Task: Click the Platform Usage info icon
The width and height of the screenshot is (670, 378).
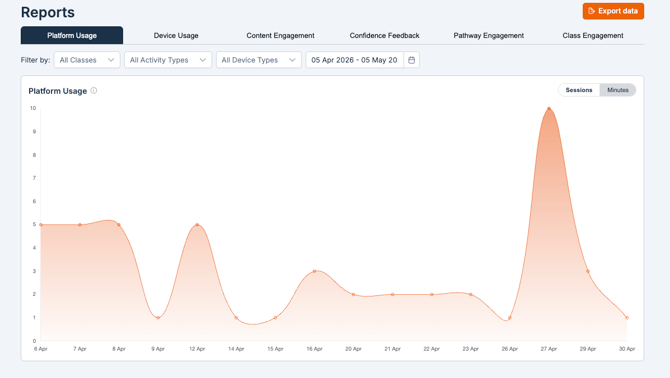Action: click(x=94, y=91)
